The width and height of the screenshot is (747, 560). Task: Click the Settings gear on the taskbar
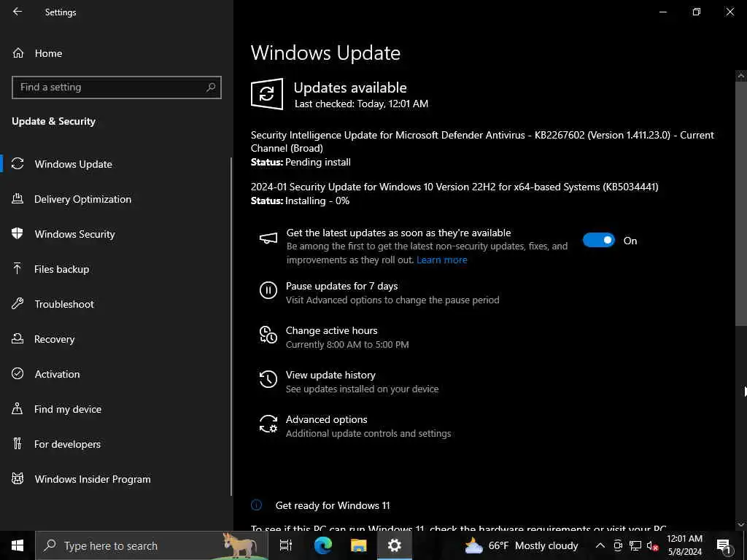coord(395,545)
